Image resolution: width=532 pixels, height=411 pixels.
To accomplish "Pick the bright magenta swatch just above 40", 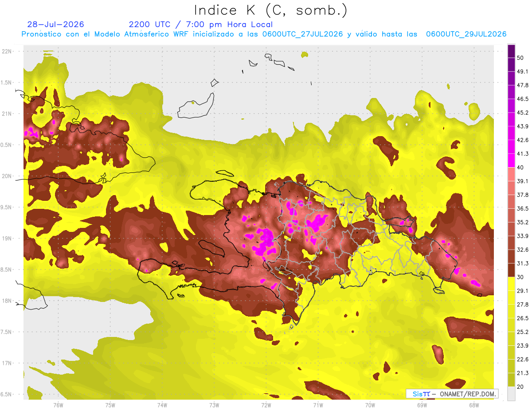I will point(511,160).
